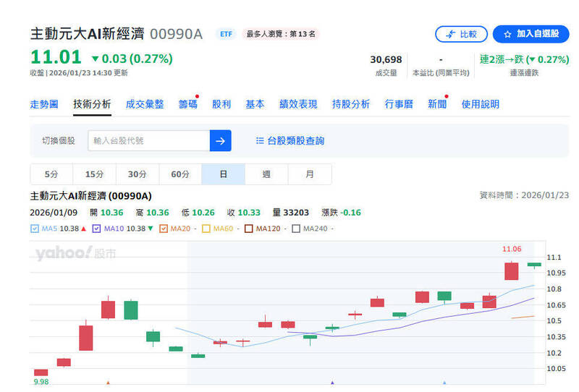Select the 5分 chart interval
The height and width of the screenshot is (392, 579).
tap(51, 174)
